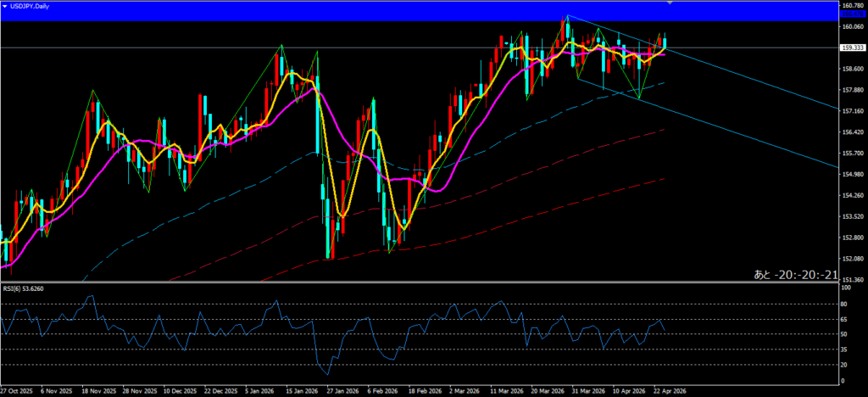The width and height of the screenshot is (868, 397).
Task: Click the arrow beside USDJPY,Daily title
Action: (4, 6)
